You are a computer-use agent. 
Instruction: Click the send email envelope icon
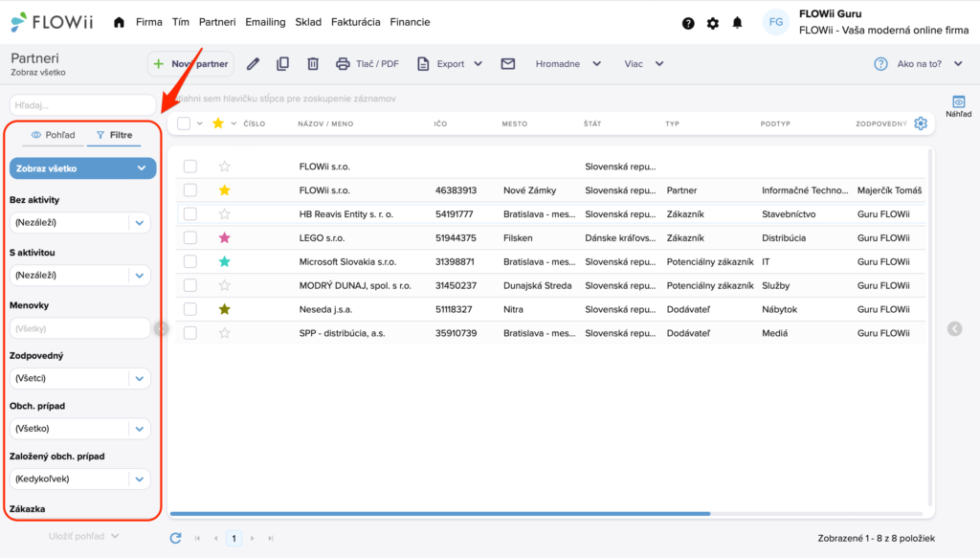(508, 64)
